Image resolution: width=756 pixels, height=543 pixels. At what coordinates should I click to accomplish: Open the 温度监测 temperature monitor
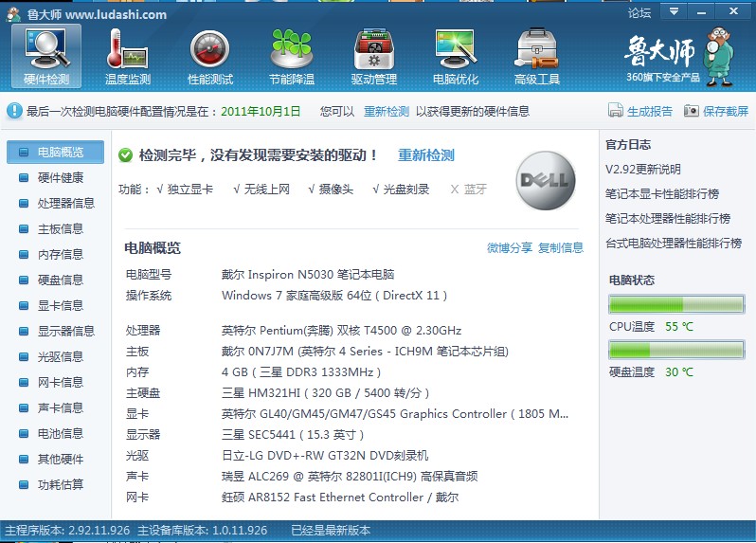[x=128, y=56]
